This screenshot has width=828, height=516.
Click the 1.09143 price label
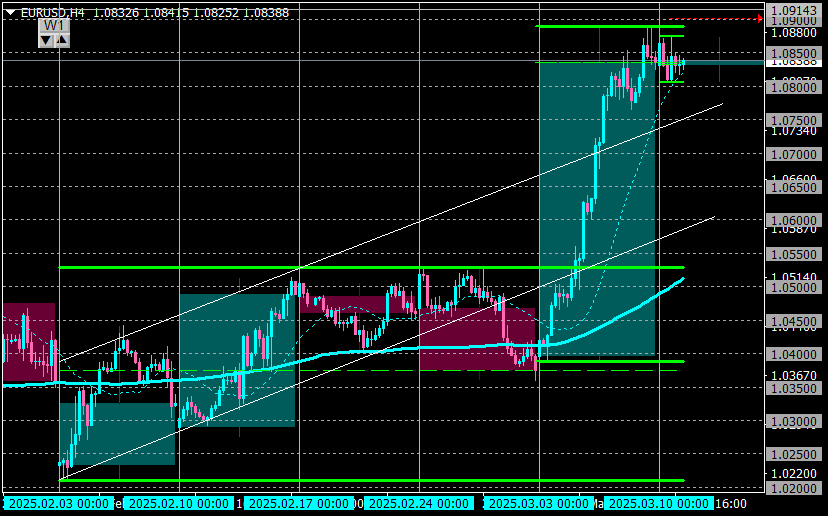point(794,11)
